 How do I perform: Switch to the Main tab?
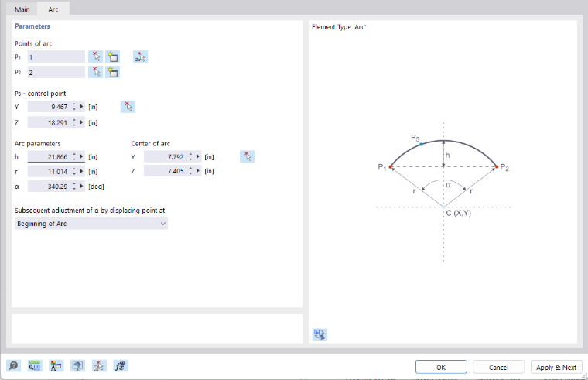point(22,9)
